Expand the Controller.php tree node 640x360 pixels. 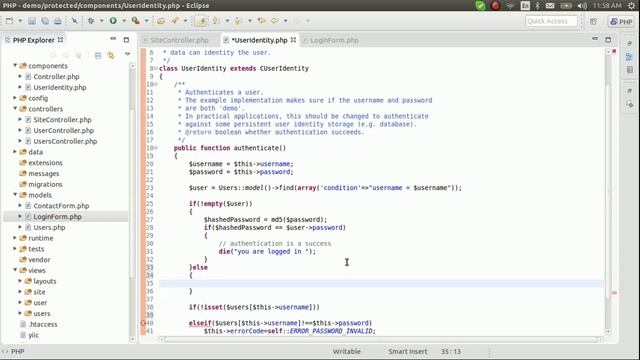coord(20,76)
